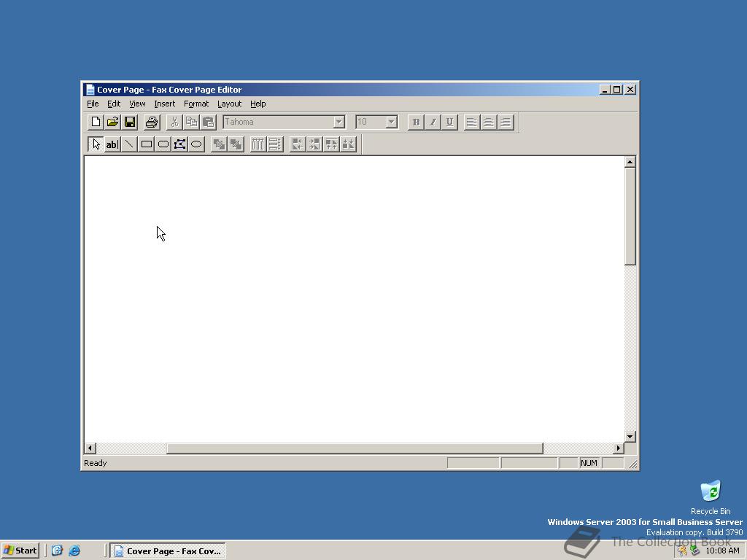Screen dimensions: 747x560
Task: Click the vertical scrollbar thumb
Action: pos(630,216)
